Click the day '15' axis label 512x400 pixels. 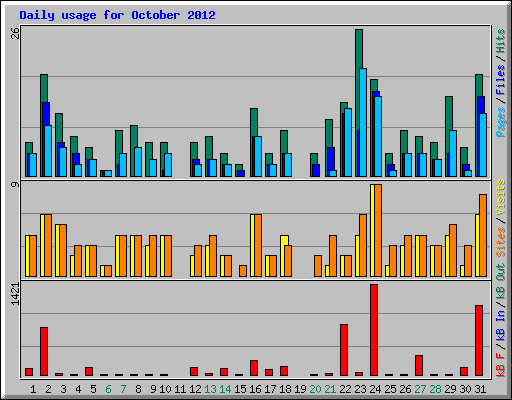tap(240, 389)
